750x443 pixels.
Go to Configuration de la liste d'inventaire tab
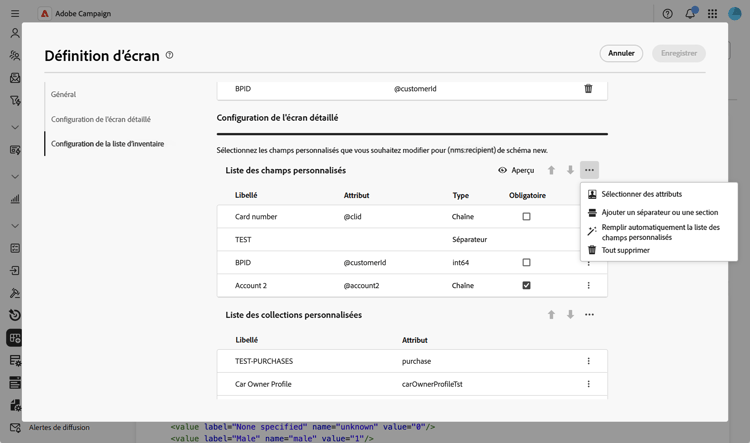click(x=108, y=144)
